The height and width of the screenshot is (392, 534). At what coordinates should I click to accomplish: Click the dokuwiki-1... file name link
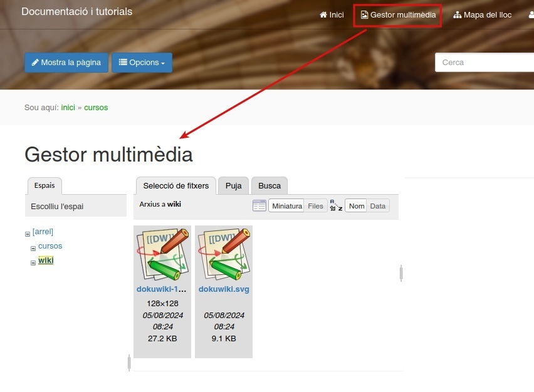click(x=162, y=289)
